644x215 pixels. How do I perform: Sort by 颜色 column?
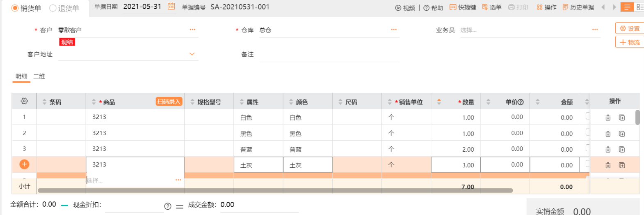pos(291,102)
